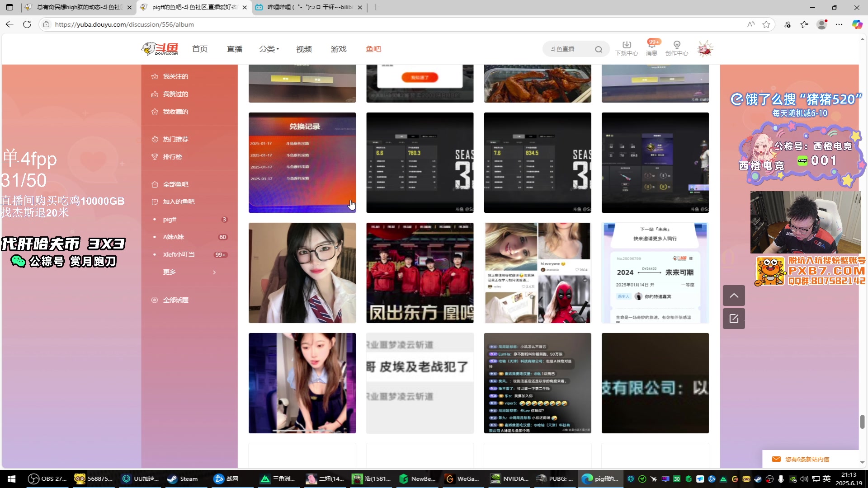Screen dimensions: 868x488
Task: Click the Douyu logo icon
Action: coord(160,48)
